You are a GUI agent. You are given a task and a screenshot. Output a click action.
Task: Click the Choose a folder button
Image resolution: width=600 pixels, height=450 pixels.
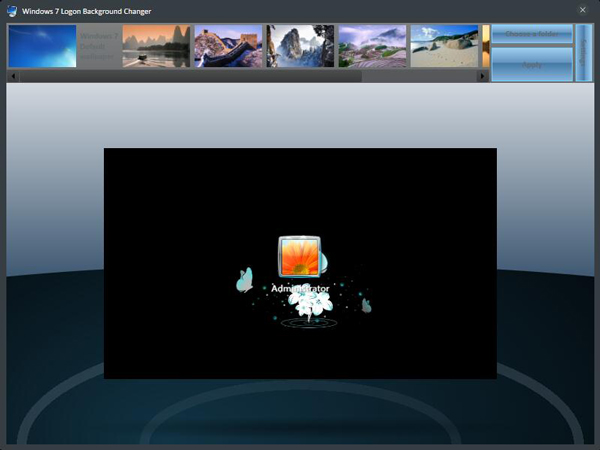(x=532, y=34)
